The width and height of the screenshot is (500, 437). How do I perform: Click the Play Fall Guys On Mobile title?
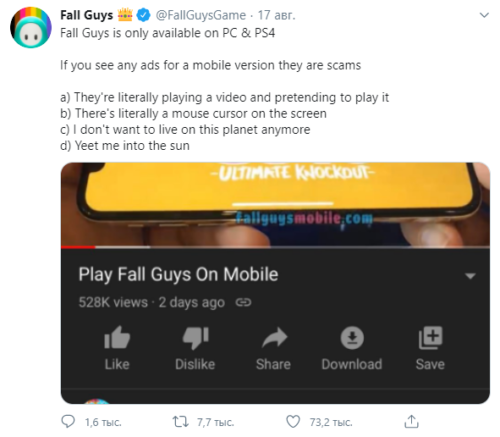(178, 275)
